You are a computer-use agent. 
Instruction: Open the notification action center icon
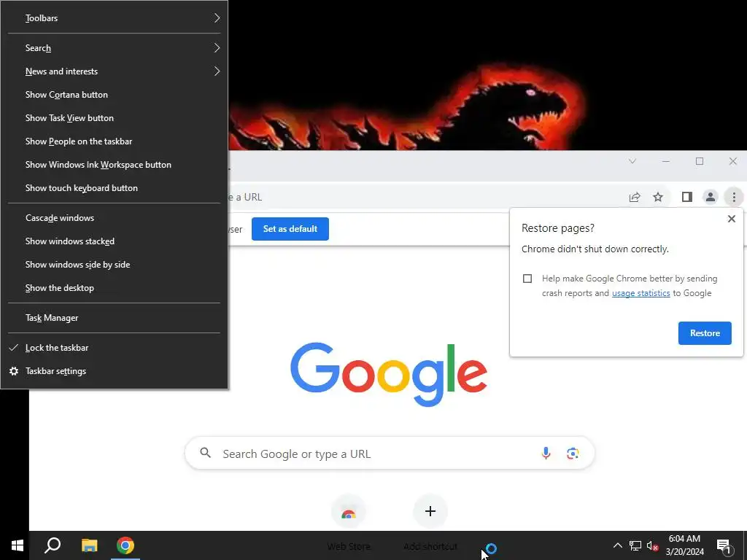[x=724, y=546]
